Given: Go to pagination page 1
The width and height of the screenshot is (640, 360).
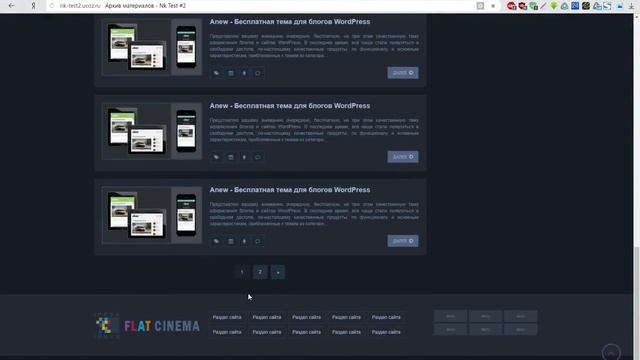Looking at the screenshot, I should tap(242, 272).
